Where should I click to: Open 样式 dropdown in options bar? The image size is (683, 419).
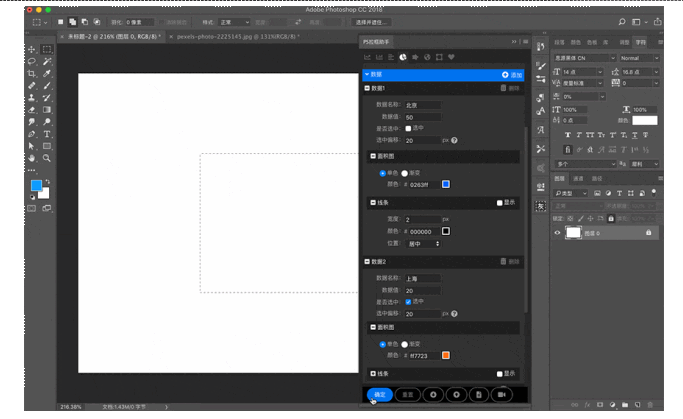(234, 22)
